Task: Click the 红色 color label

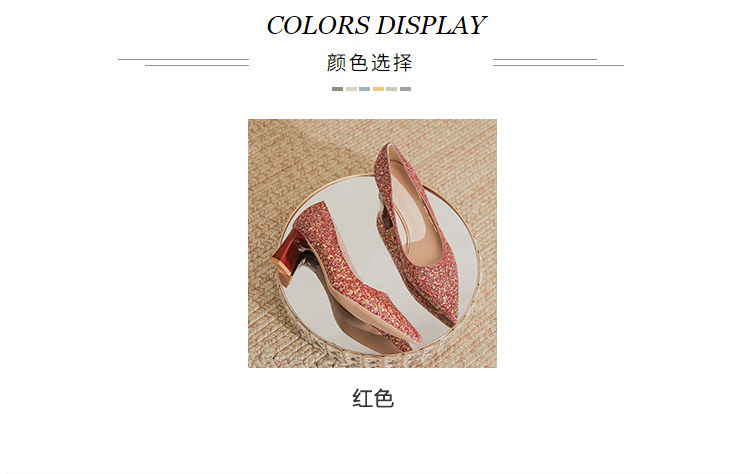Action: click(x=373, y=398)
